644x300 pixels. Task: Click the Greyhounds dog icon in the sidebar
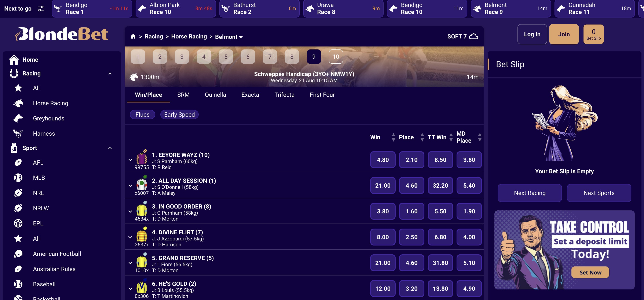pos(18,118)
